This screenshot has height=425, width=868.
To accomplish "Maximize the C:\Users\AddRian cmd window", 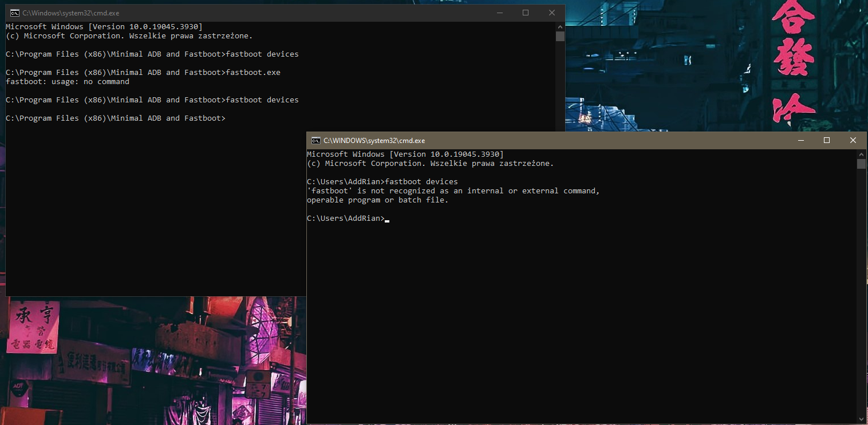I will (x=827, y=141).
